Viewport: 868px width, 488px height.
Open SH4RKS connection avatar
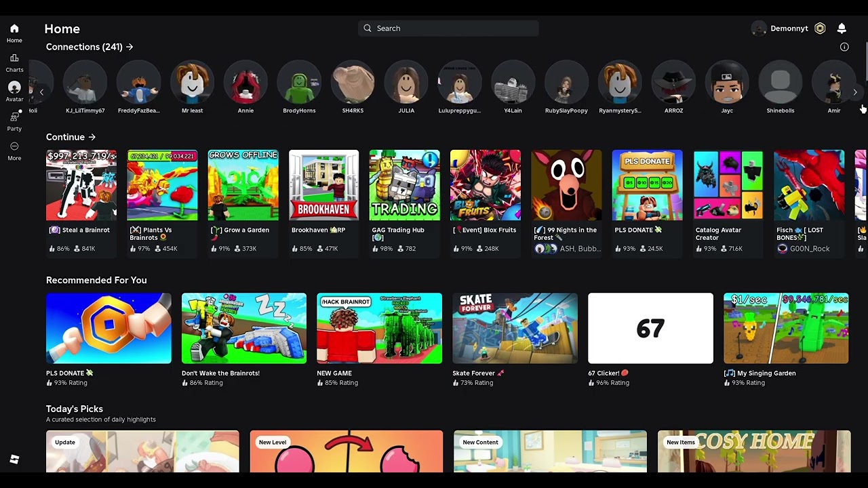click(353, 82)
